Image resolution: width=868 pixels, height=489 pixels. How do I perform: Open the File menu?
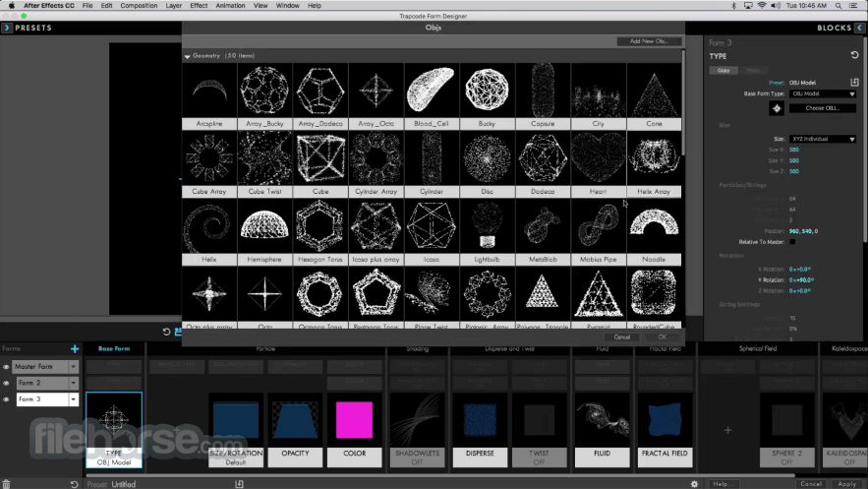[x=87, y=6]
